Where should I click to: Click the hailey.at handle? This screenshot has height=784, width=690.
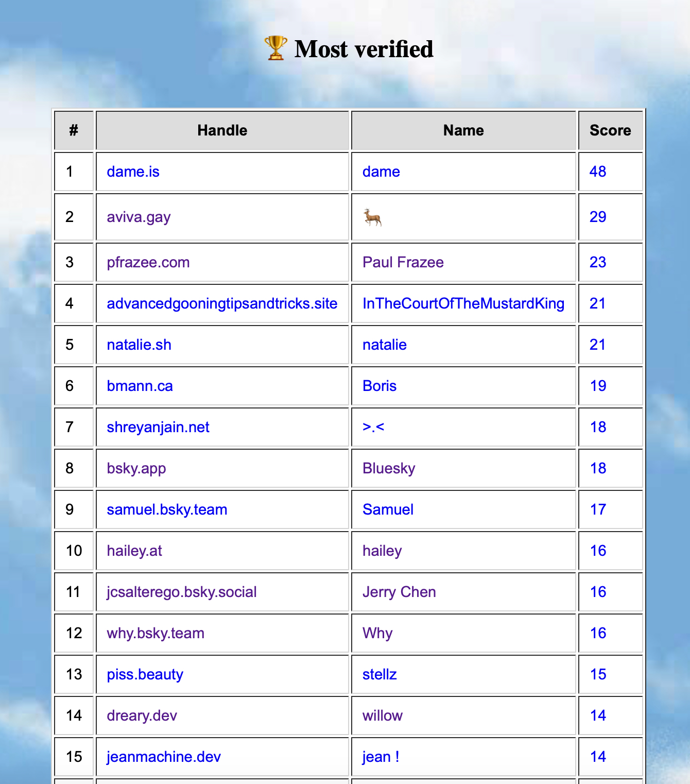[134, 551]
